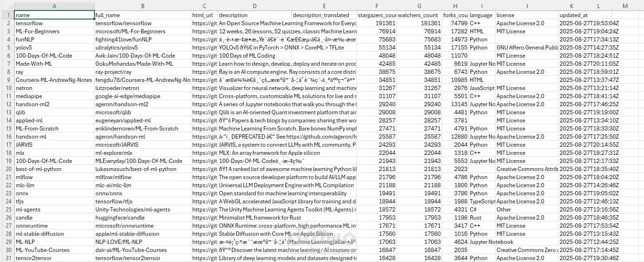Click 'Other' license cell
This screenshot has height=262, width=644.
click(x=527, y=210)
